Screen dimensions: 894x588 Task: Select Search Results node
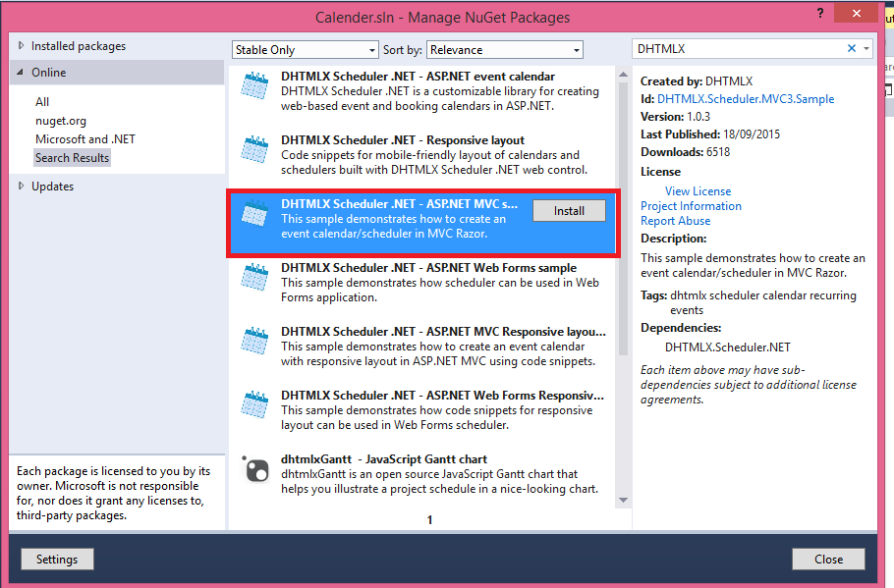[x=72, y=158]
